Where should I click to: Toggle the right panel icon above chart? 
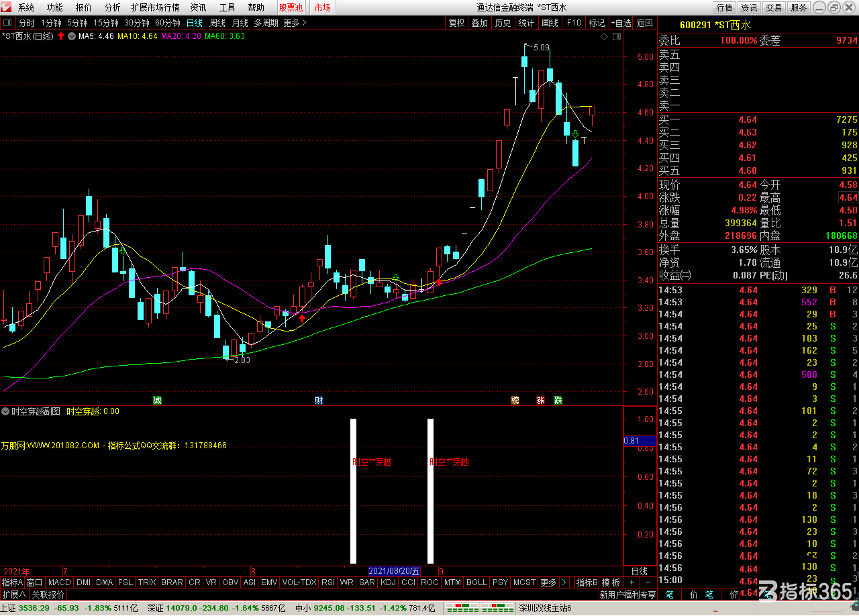[x=615, y=36]
